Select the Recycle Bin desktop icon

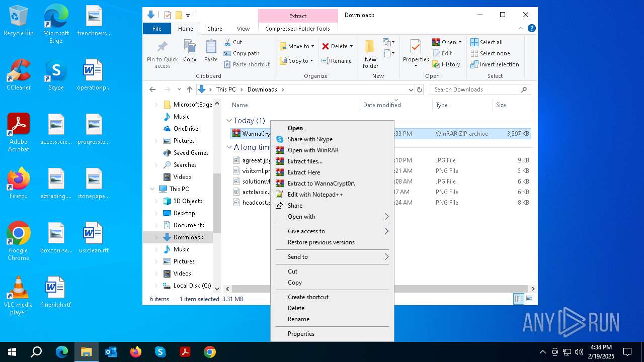pos(19,21)
